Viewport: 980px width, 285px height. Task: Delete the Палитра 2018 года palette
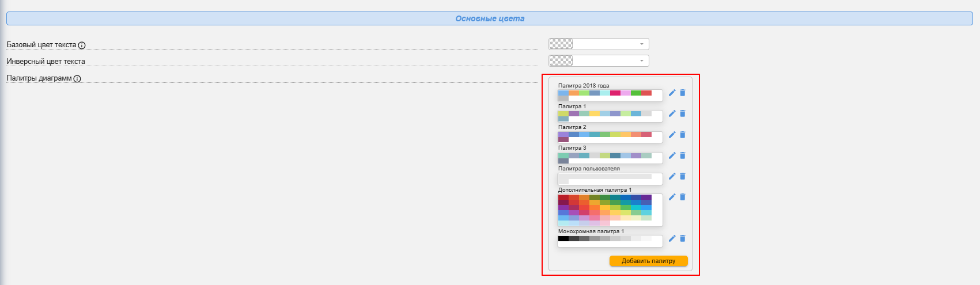683,93
